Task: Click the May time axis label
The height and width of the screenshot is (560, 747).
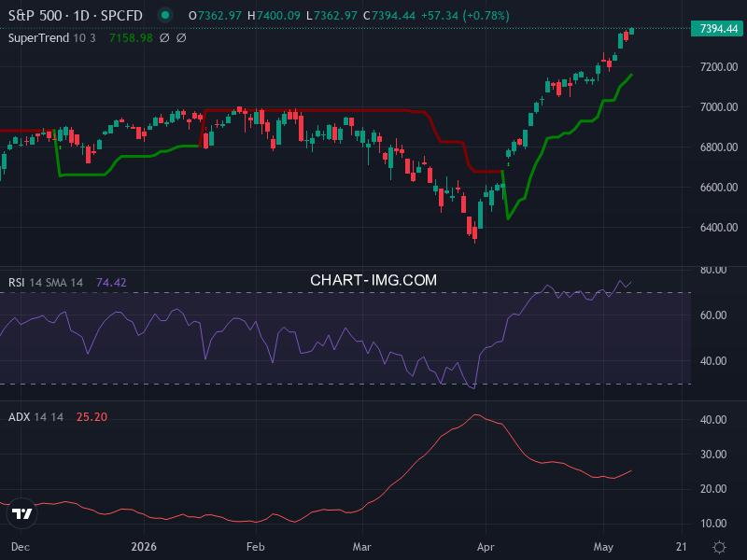Action: coord(603,547)
